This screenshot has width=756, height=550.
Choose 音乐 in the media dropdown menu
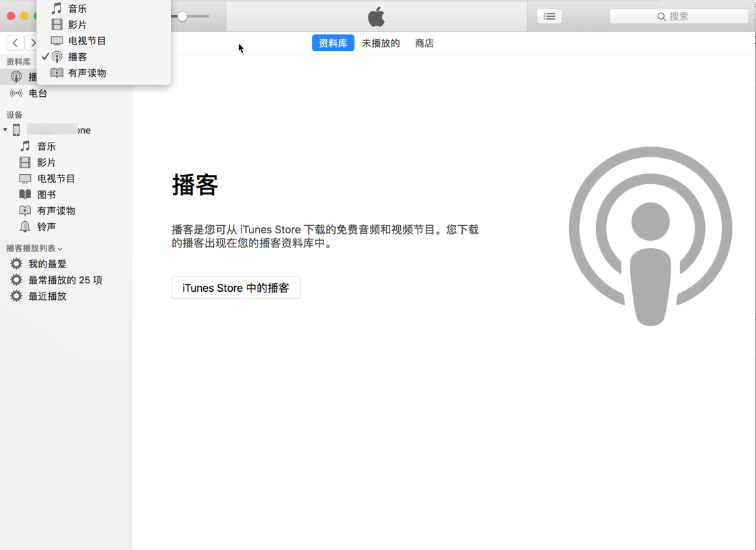point(104,8)
